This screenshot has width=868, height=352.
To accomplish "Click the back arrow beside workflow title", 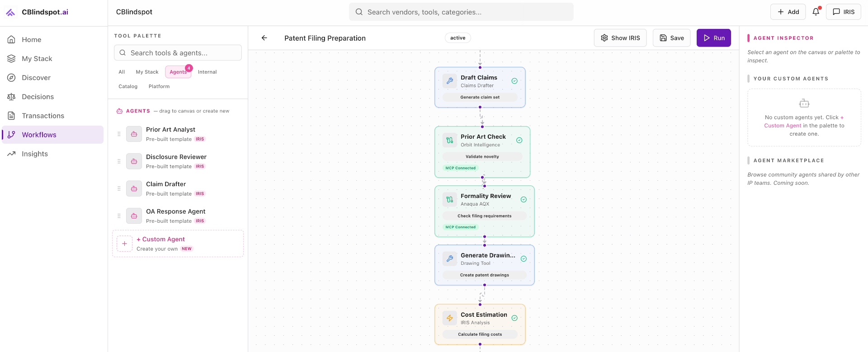I will click(264, 38).
